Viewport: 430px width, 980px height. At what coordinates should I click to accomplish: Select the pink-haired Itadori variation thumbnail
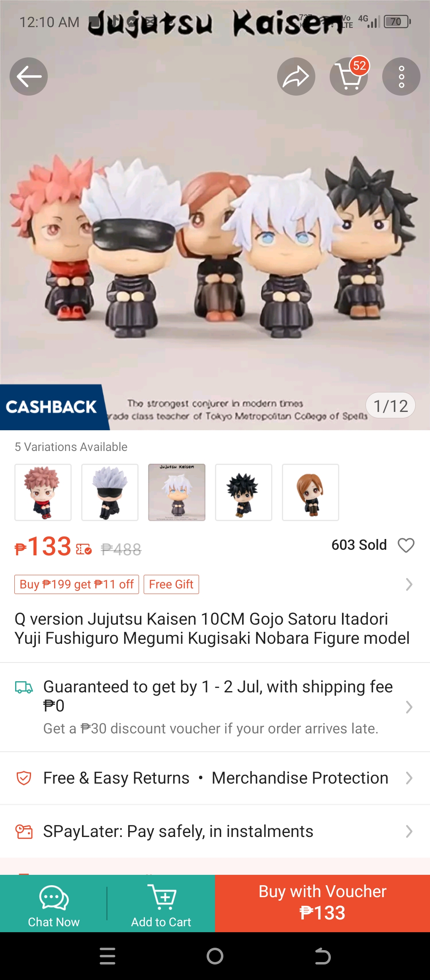[43, 492]
